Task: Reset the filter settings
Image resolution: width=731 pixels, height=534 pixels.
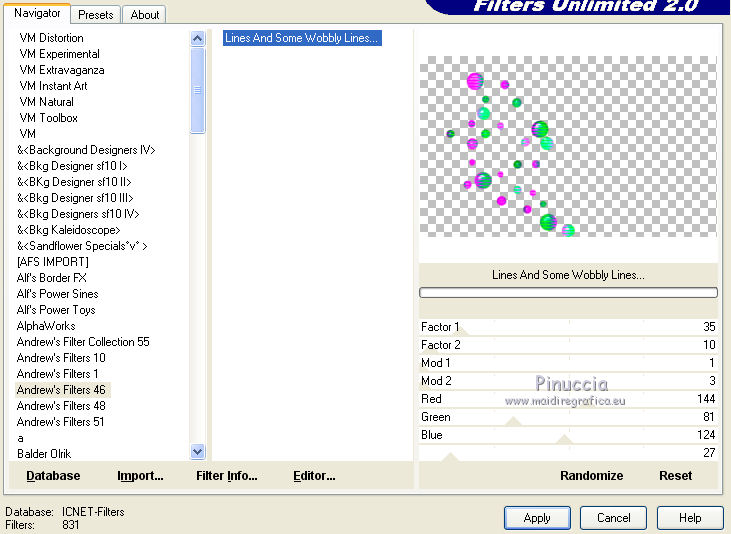Action: (676, 476)
